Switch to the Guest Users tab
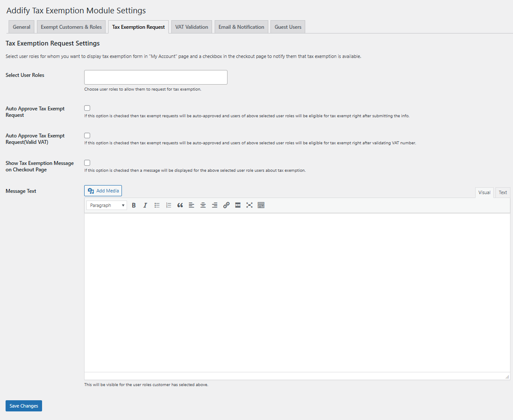 pos(288,27)
